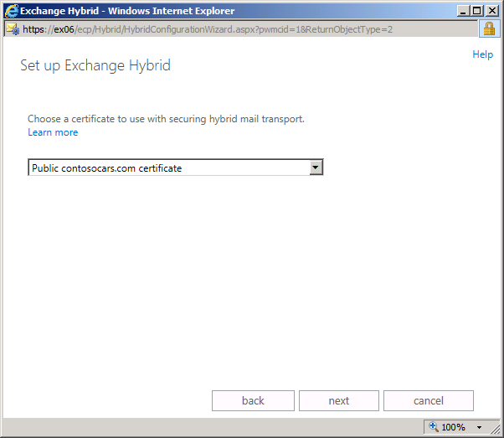The height and width of the screenshot is (438, 504).
Task: Minimize the Exchange Hybrid window
Action: pos(463,11)
